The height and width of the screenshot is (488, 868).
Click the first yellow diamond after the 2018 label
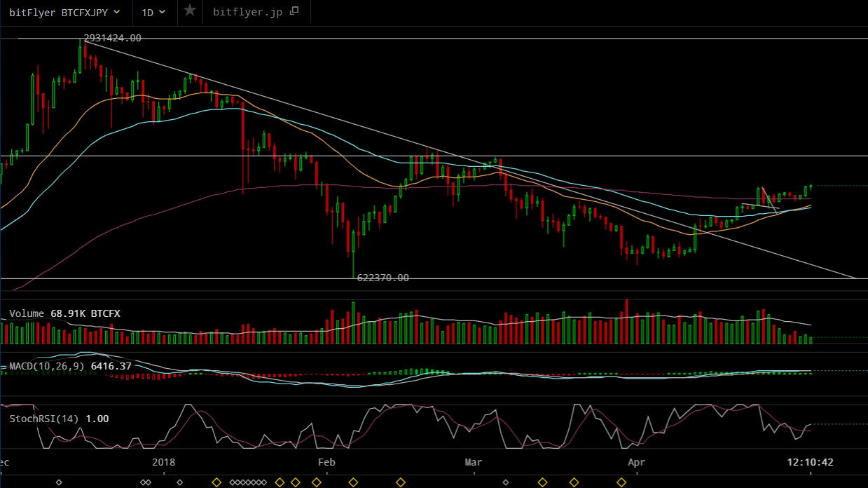[216, 482]
